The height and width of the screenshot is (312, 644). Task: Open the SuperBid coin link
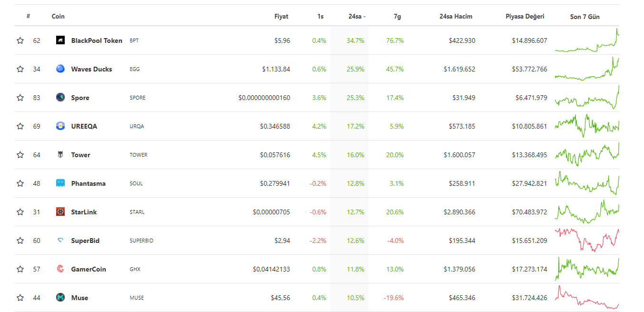pyautogui.click(x=85, y=241)
